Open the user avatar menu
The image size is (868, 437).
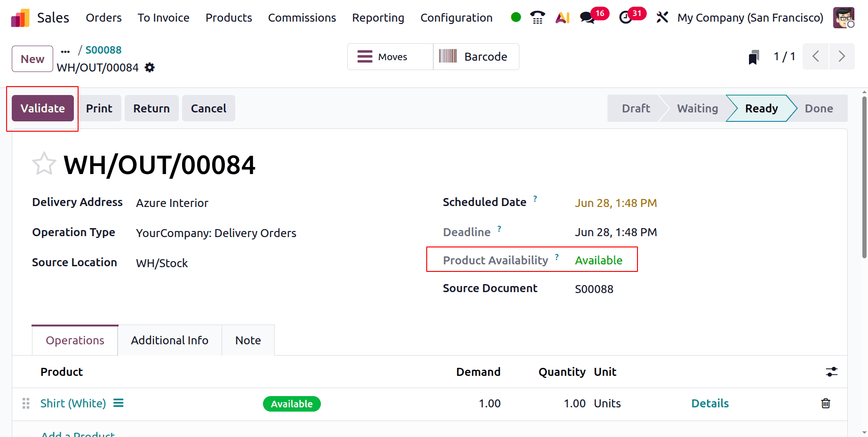tap(844, 17)
